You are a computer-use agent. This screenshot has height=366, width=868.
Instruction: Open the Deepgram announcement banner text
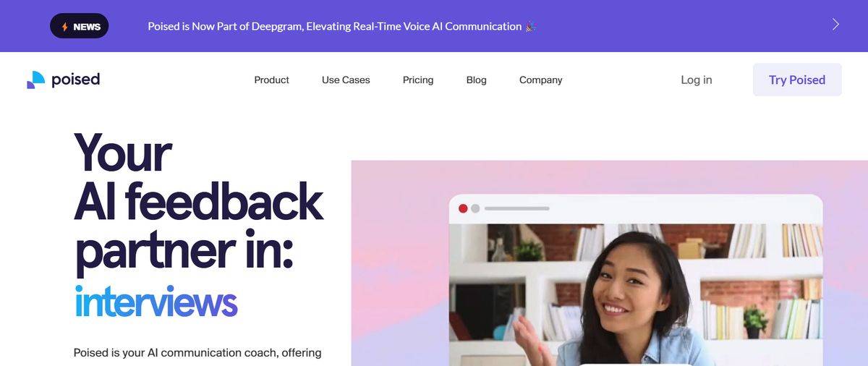click(x=334, y=26)
